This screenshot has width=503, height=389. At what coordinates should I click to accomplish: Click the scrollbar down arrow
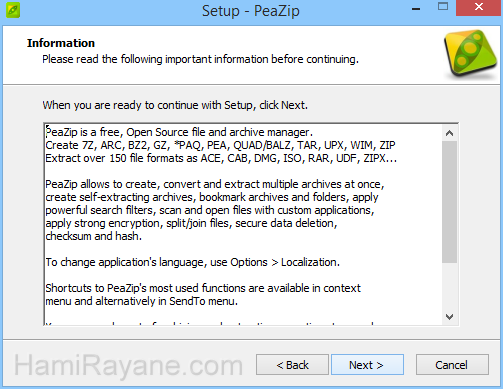(x=449, y=317)
